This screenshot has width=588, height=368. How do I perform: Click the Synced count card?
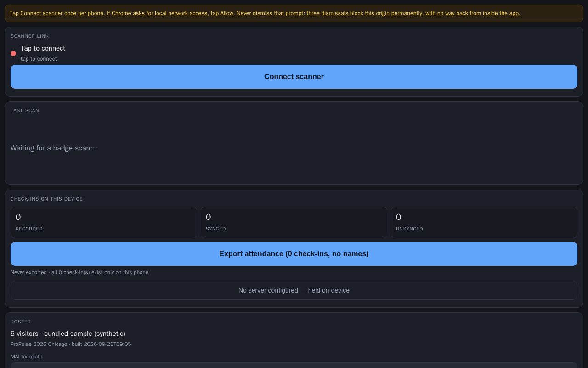(x=294, y=223)
